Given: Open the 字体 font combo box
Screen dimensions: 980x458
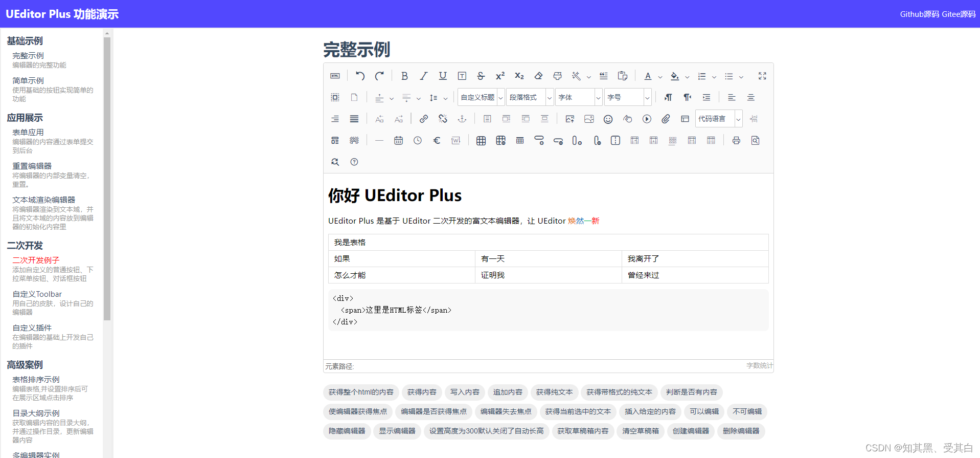Looking at the screenshot, I should coord(579,97).
